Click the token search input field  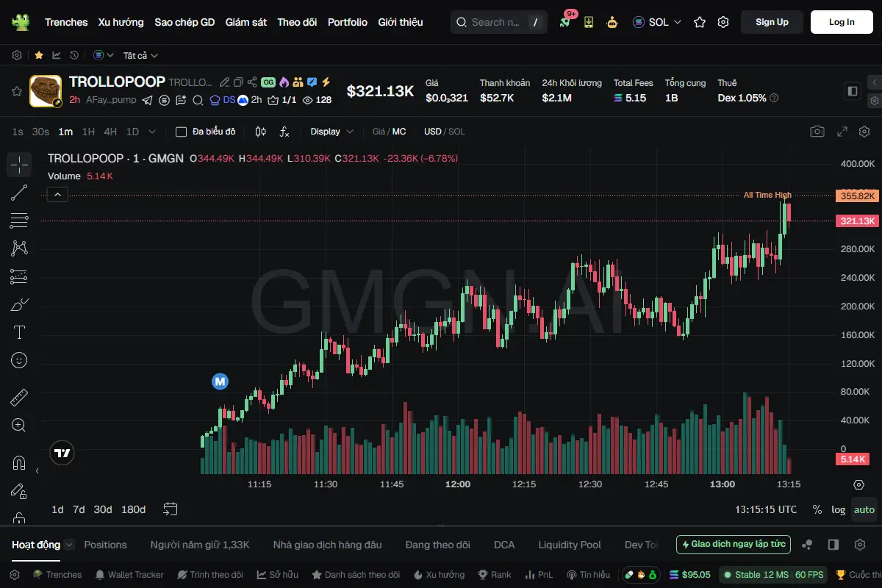pyautogui.click(x=499, y=22)
